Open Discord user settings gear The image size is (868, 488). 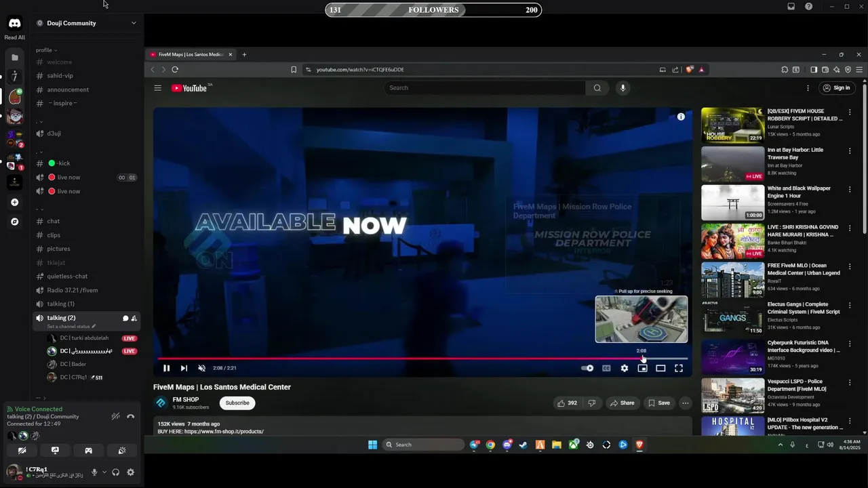[x=130, y=472]
